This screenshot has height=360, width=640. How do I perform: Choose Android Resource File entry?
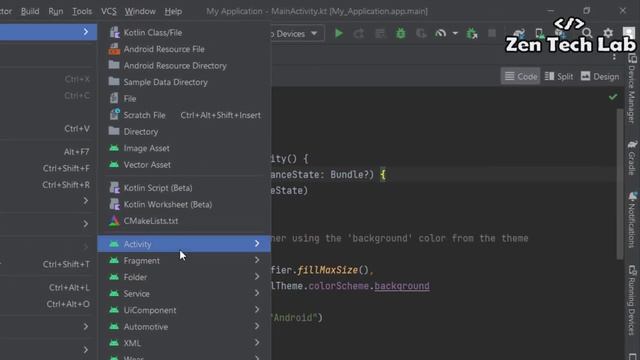(x=184, y=49)
